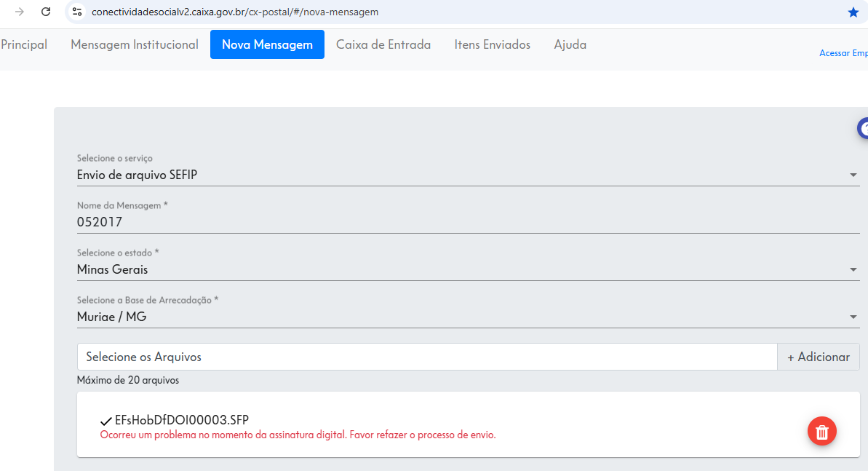Screen dimensions: 868x471
Task: Open the Ajuda tab
Action: [x=570, y=44]
